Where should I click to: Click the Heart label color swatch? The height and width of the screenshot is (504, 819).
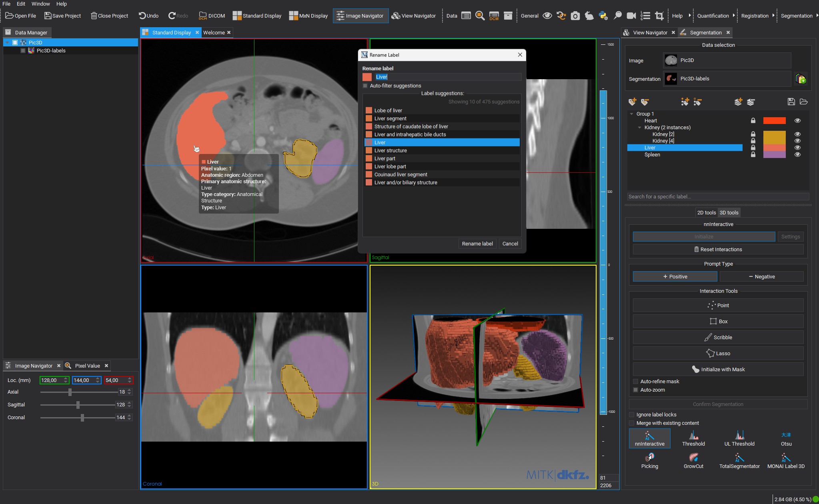pos(773,120)
